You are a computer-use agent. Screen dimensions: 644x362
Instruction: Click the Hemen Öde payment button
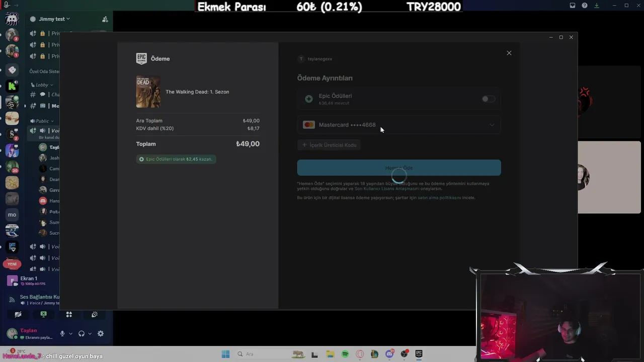click(x=399, y=168)
